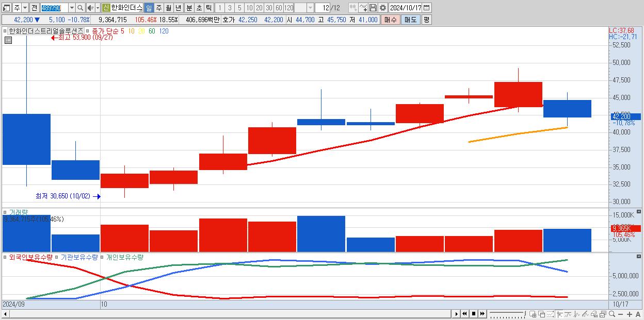Click the data grid icon below stock name
The image size is (644, 320).
pyautogui.click(x=8, y=40)
